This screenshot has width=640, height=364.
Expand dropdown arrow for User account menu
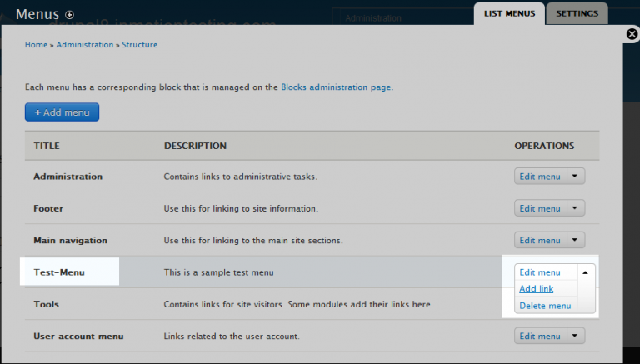coord(576,337)
